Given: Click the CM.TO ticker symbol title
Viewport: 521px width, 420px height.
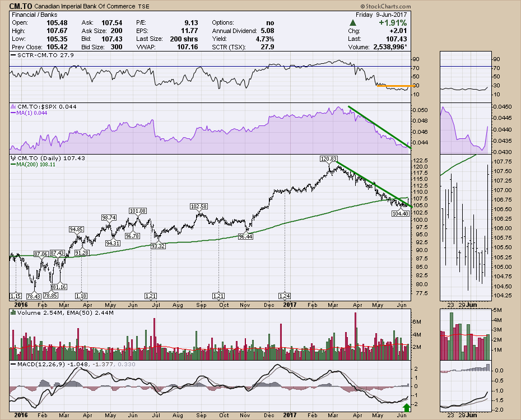Looking at the screenshot, I should pos(20,6).
